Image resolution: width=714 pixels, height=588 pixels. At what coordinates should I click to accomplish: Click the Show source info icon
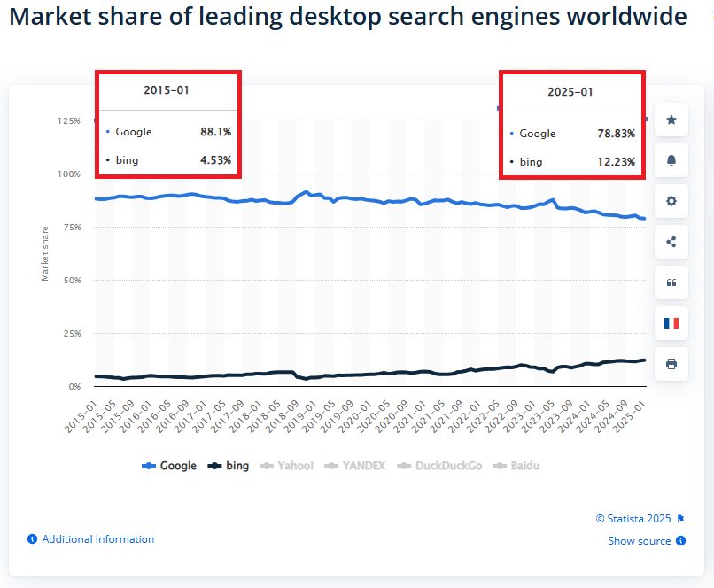coord(680,541)
